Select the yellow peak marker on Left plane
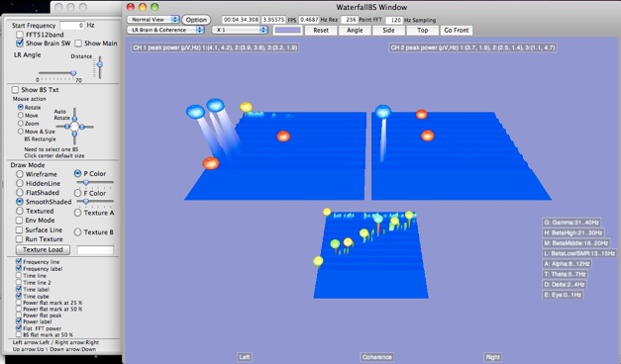 click(x=246, y=107)
